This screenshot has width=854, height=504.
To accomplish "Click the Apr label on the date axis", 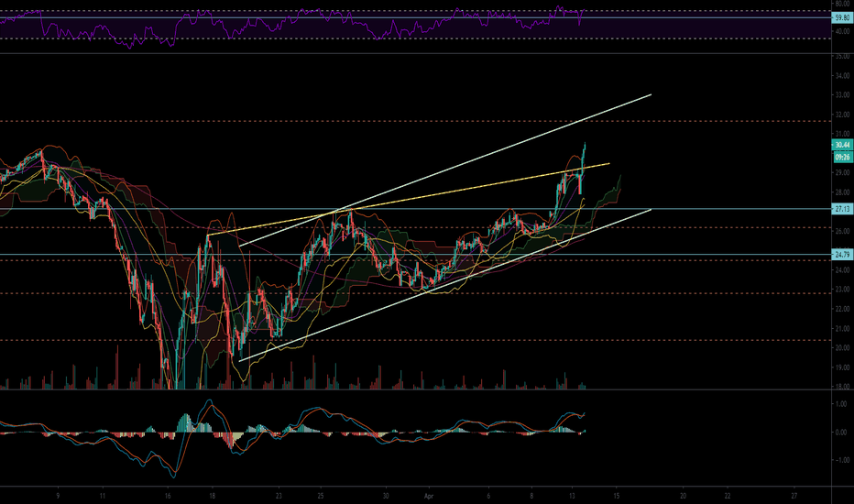I will (428, 497).
